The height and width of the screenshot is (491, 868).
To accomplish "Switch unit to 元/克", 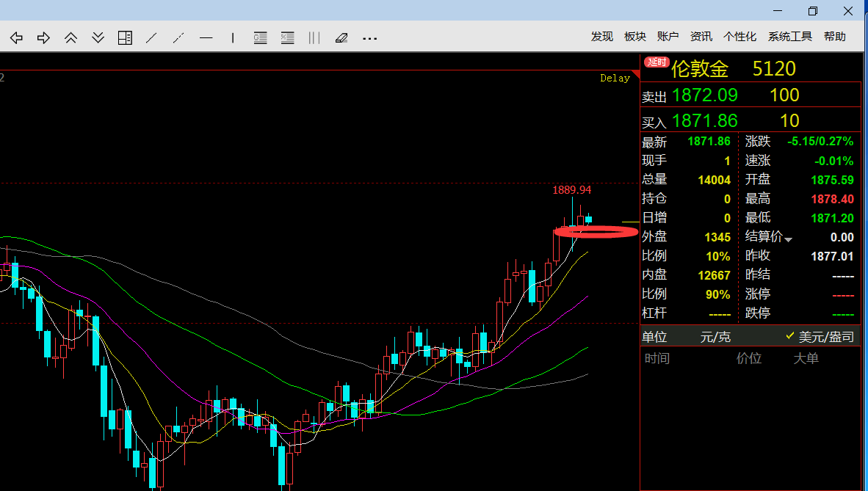I will (716, 337).
